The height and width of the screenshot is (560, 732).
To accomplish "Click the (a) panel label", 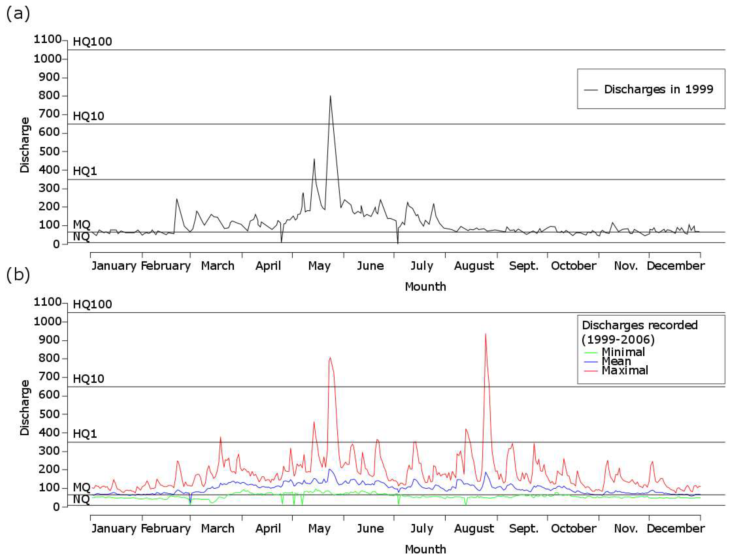I will [x=18, y=13].
